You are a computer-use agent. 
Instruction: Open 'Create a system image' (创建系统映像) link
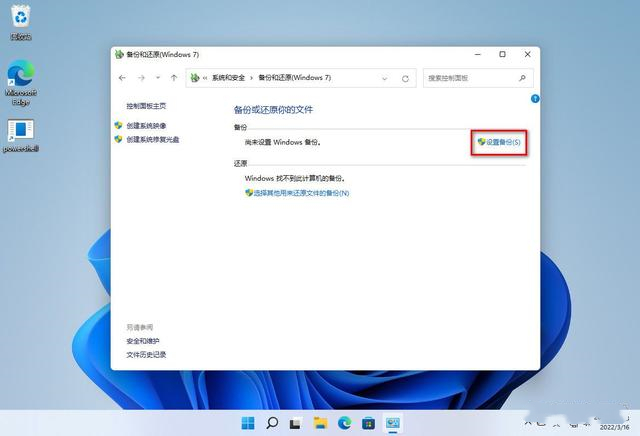pos(146,126)
